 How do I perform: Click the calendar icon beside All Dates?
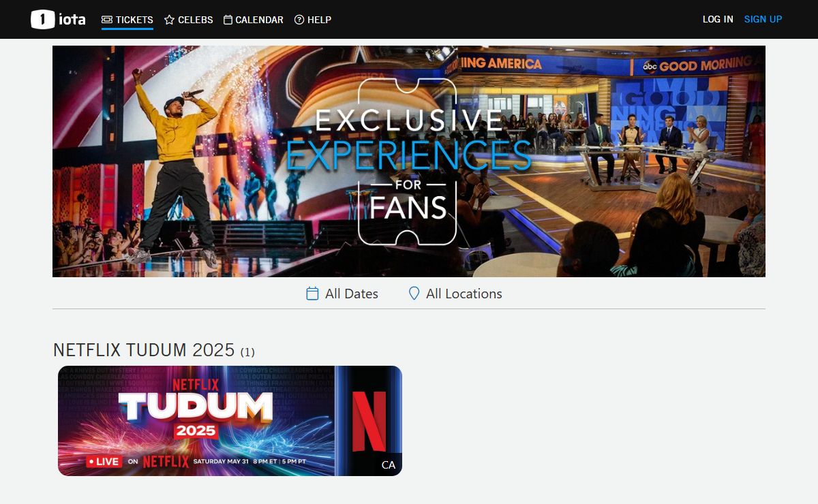coord(312,294)
